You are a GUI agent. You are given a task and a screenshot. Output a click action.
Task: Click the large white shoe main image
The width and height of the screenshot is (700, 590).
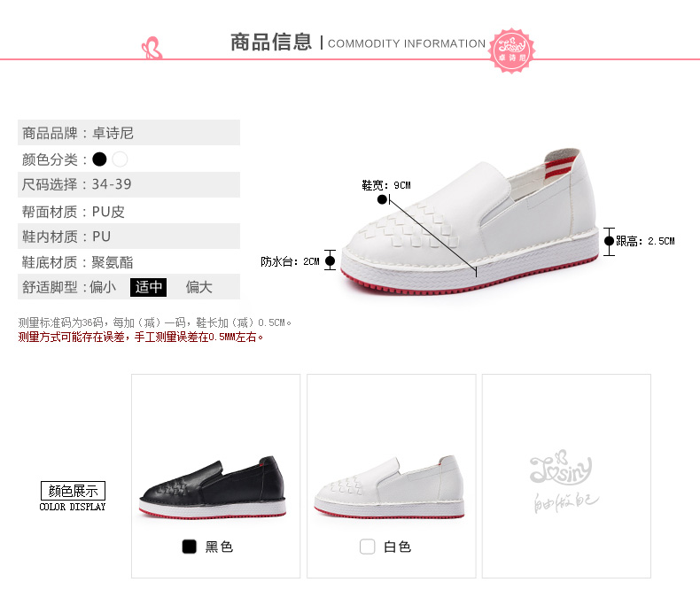pos(470,221)
